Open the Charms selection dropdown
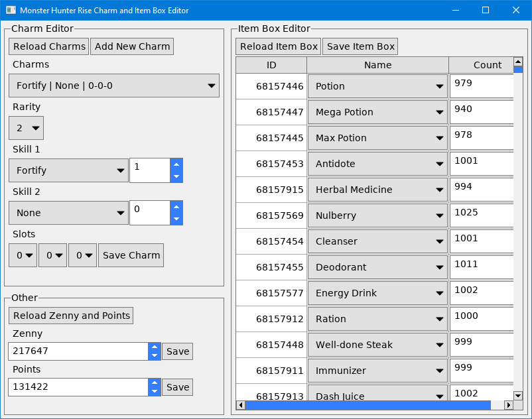Screen dimensions: 532x419 point(114,86)
